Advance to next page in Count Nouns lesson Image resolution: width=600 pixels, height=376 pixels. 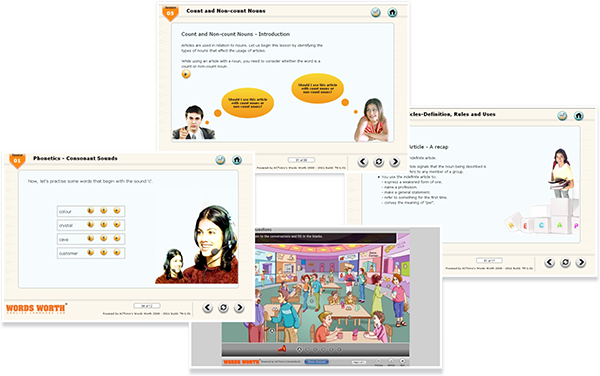point(395,162)
